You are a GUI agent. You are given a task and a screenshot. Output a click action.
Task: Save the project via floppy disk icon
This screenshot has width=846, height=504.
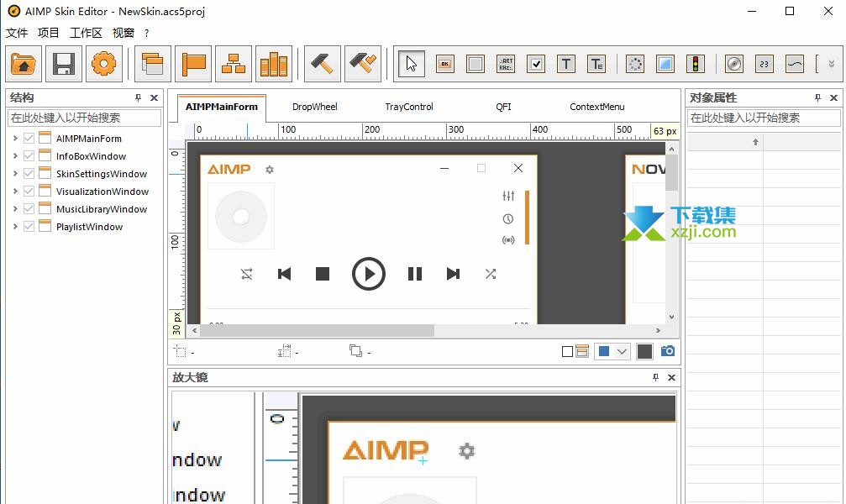(64, 64)
